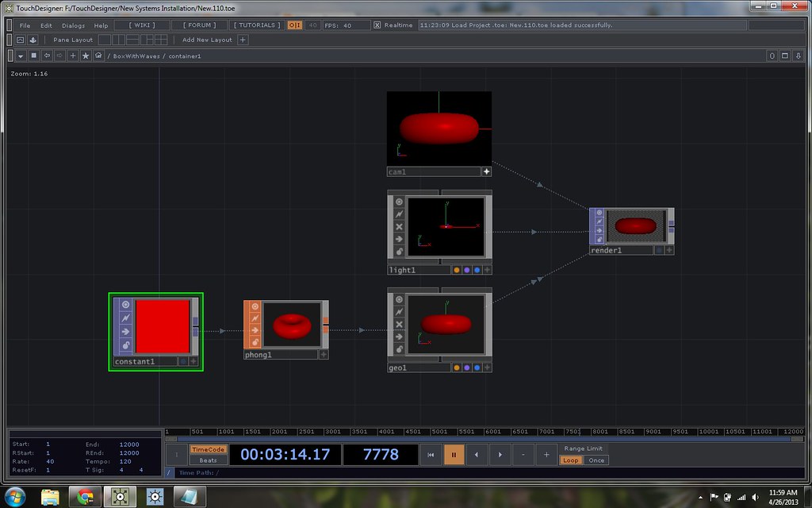Enable Once range limit mode

tap(596, 460)
